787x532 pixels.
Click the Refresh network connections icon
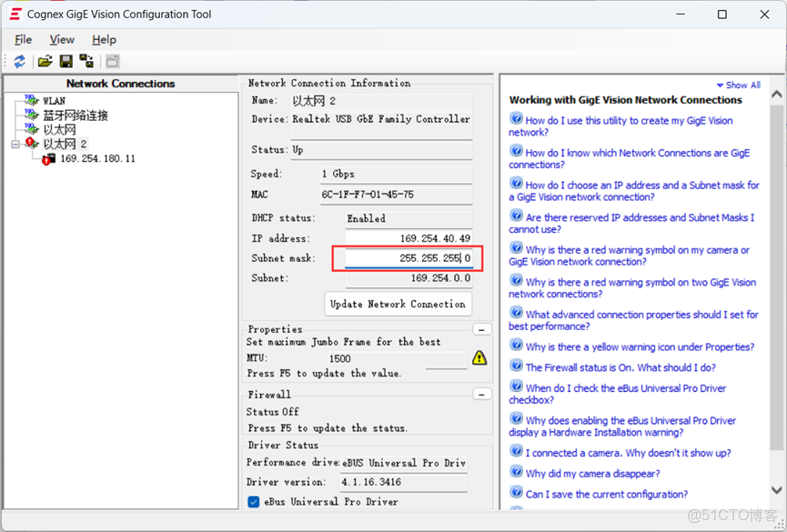tap(19, 61)
